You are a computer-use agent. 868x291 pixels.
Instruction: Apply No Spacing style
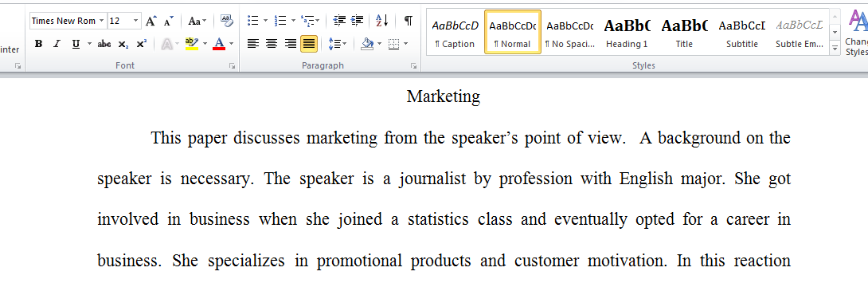(569, 32)
